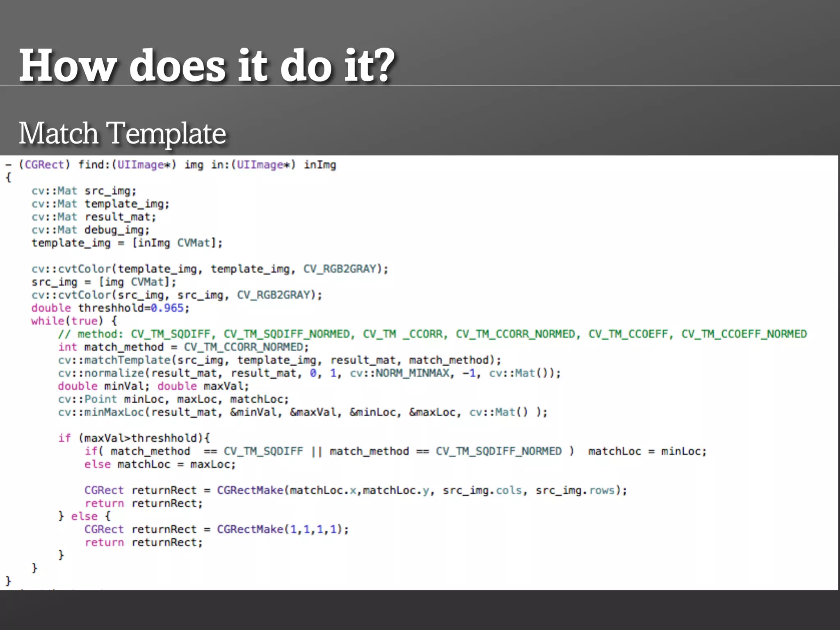Screen dimensions: 840x630
Task: Click the 'int match_method' declaration
Action: point(111,347)
